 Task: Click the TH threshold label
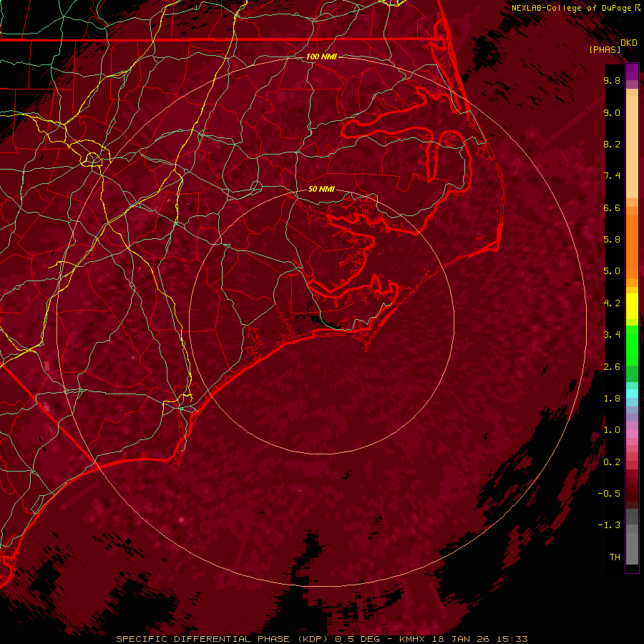pos(615,557)
